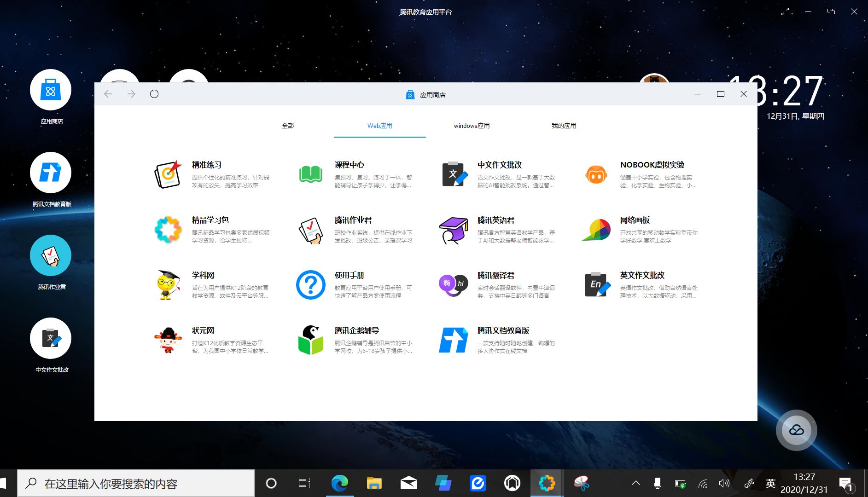This screenshot has width=868, height=497.
Task: Open the 腾讯作业君 icon in store list
Action: click(311, 230)
